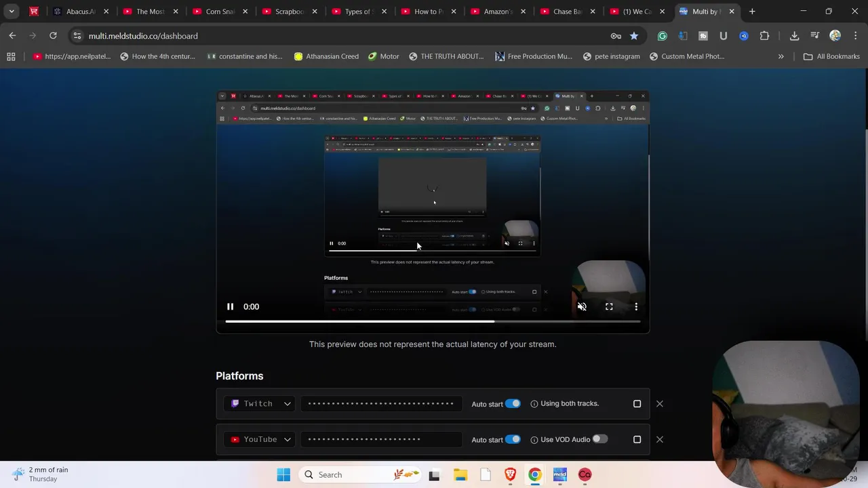Close the Multi by Meld tab
This screenshot has width=868, height=488.
[x=732, y=12]
